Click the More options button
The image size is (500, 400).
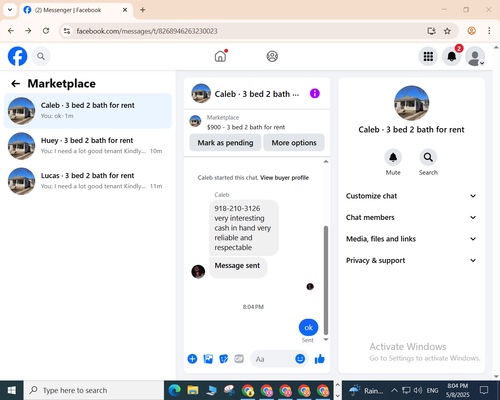pyautogui.click(x=294, y=143)
